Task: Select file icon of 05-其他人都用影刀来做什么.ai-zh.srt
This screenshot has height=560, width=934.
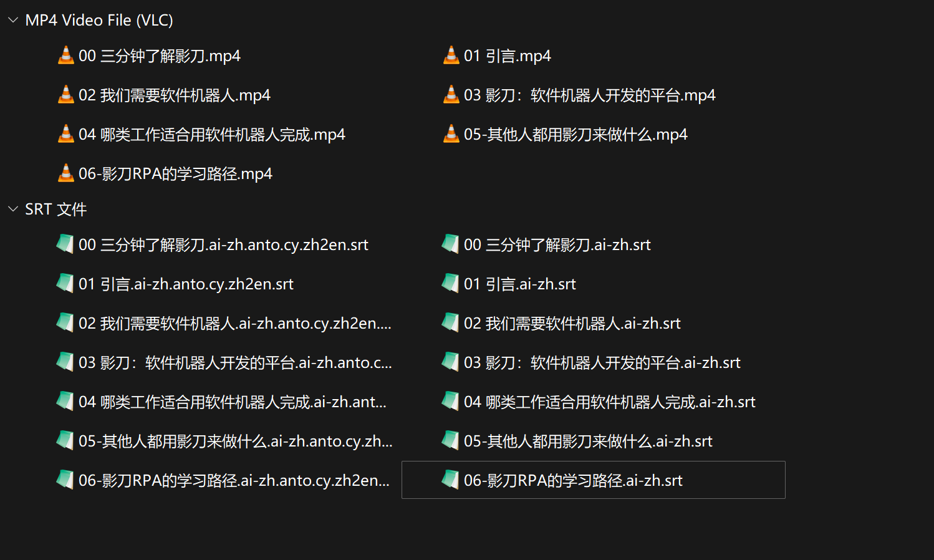Action: click(x=450, y=440)
